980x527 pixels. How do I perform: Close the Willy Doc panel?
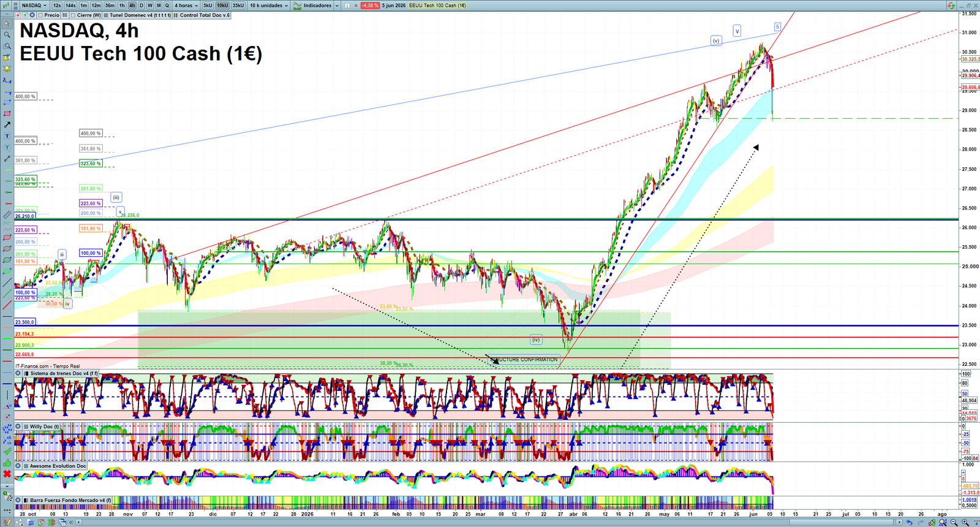point(18,427)
